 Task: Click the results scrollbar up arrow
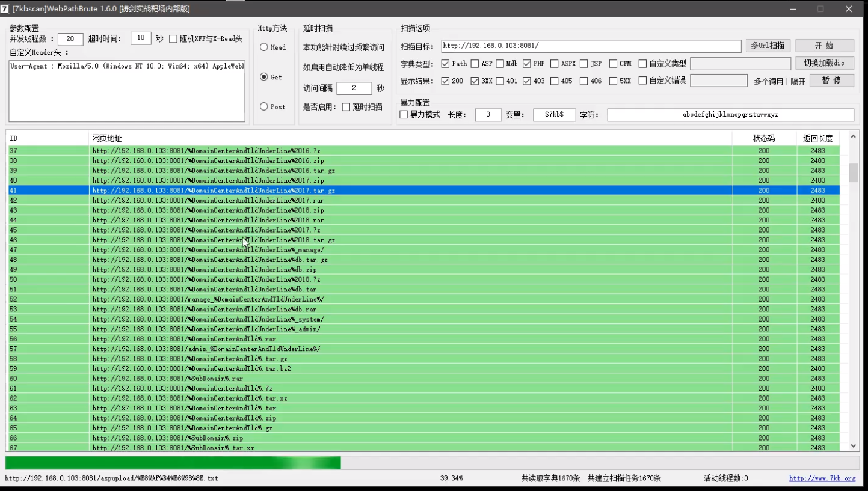click(x=853, y=137)
